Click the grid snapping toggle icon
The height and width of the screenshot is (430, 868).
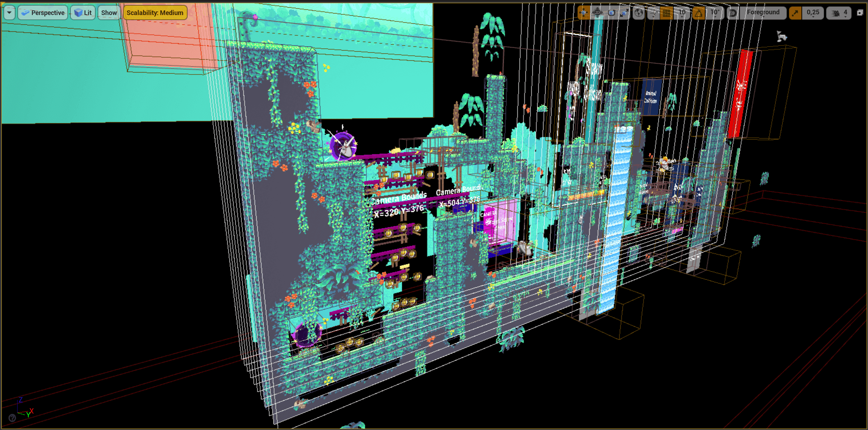(664, 13)
